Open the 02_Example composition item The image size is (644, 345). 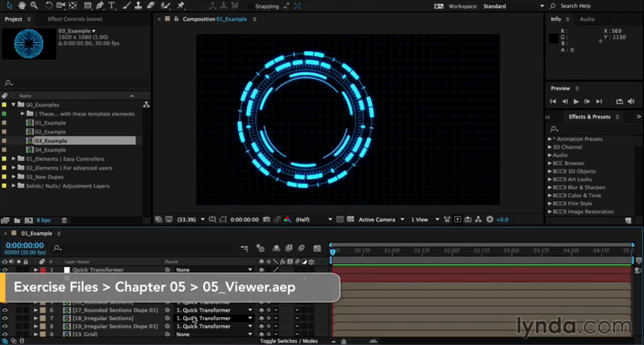pyautogui.click(x=50, y=132)
